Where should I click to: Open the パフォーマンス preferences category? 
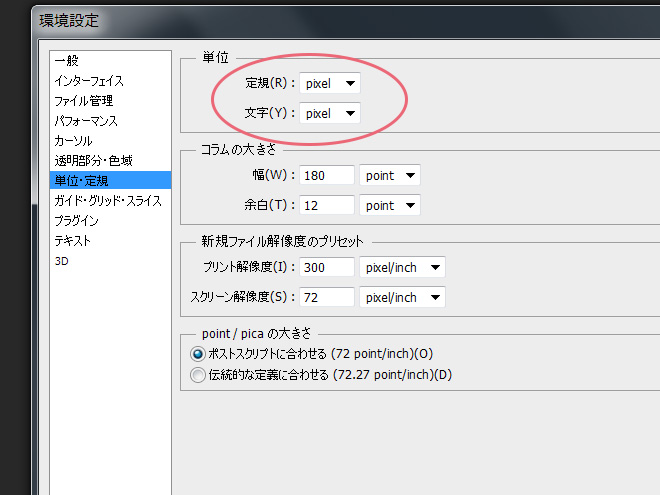(x=86, y=121)
